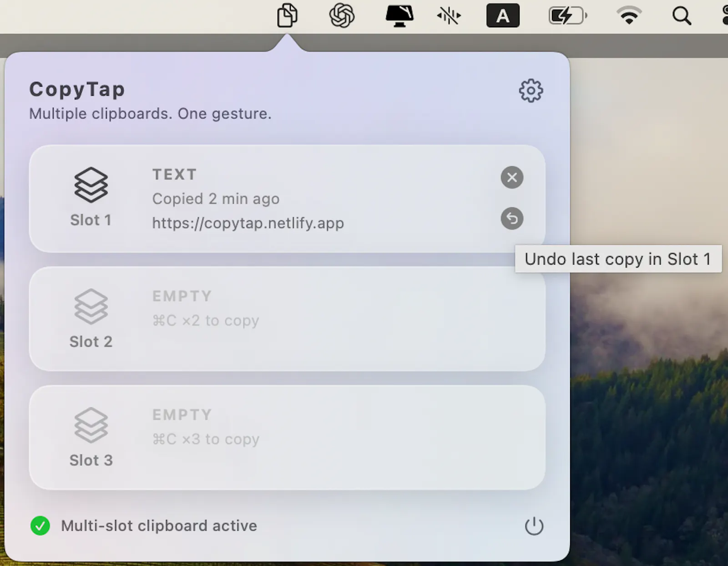Toggle CopyTap power button off
This screenshot has width=728, height=566.
pos(534,526)
